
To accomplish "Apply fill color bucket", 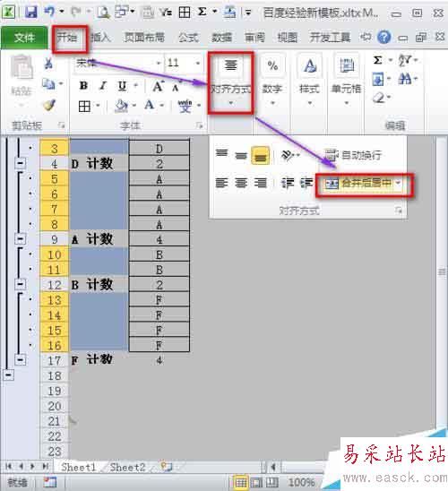I will pos(121,106).
